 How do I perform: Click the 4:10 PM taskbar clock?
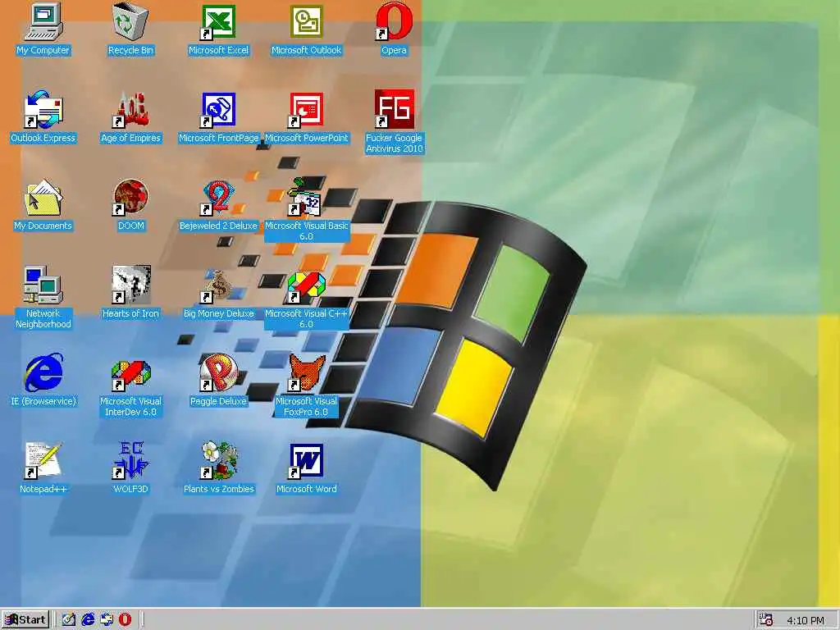coord(806,621)
